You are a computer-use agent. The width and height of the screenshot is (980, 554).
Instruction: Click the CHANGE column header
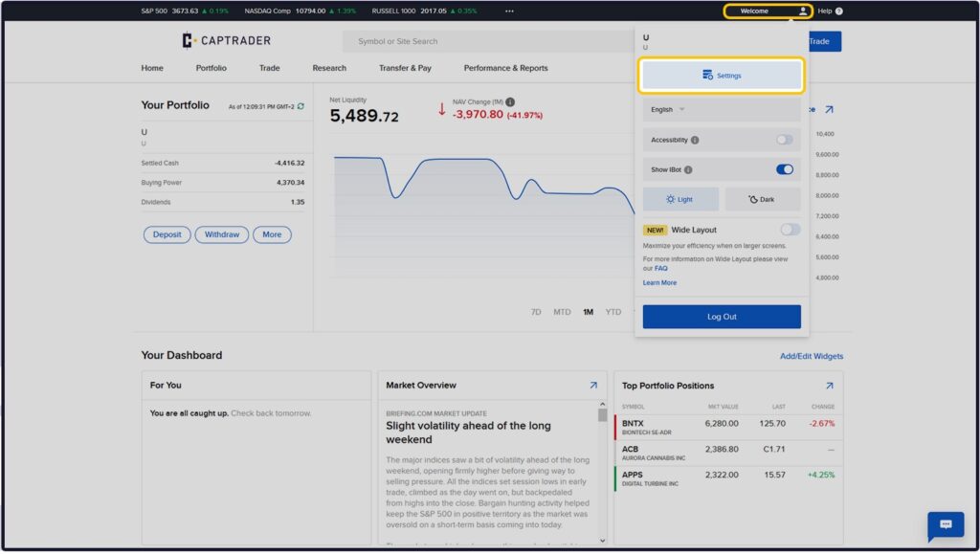tap(822, 407)
